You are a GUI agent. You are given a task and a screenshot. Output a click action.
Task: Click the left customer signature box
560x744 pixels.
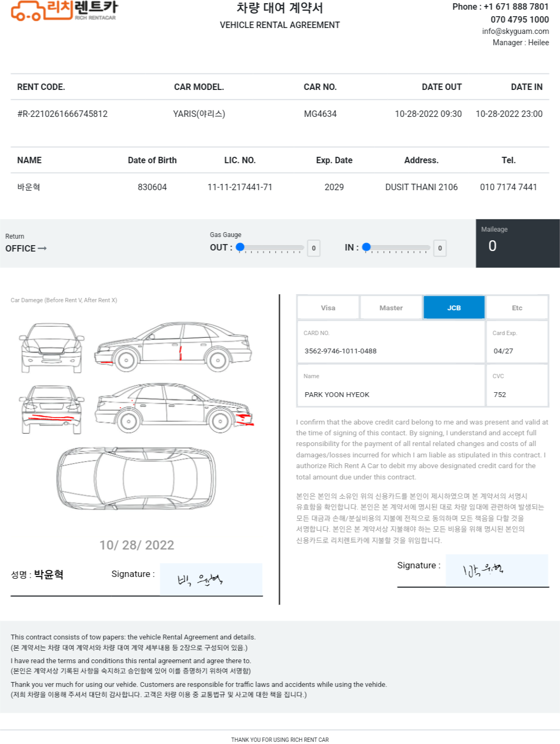click(x=211, y=579)
